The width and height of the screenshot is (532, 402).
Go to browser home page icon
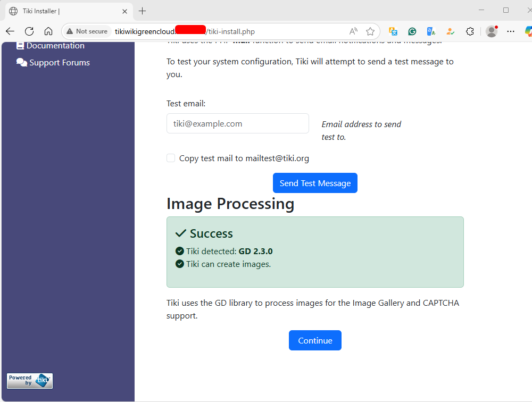pos(48,31)
